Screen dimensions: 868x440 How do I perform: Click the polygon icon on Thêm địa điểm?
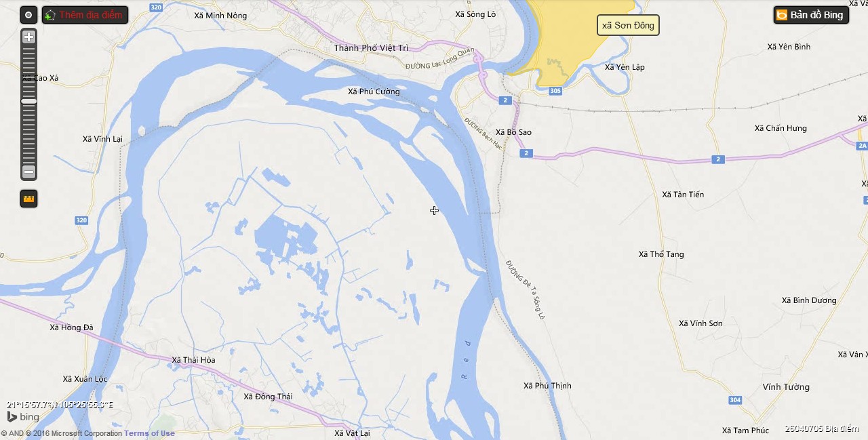click(50, 15)
